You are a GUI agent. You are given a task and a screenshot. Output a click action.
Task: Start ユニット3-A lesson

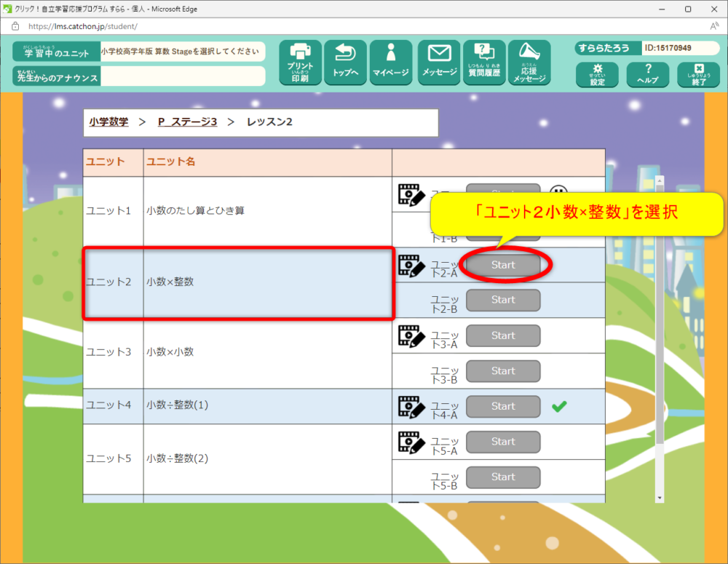503,335
